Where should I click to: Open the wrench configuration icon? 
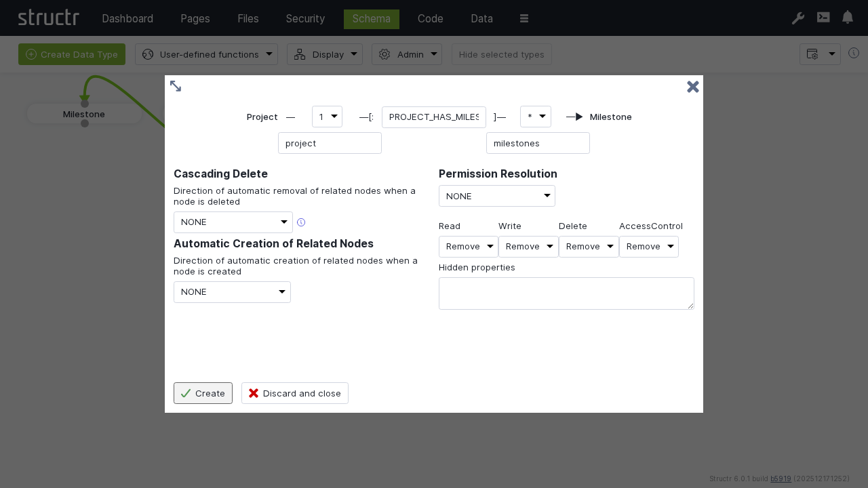pyautogui.click(x=798, y=18)
